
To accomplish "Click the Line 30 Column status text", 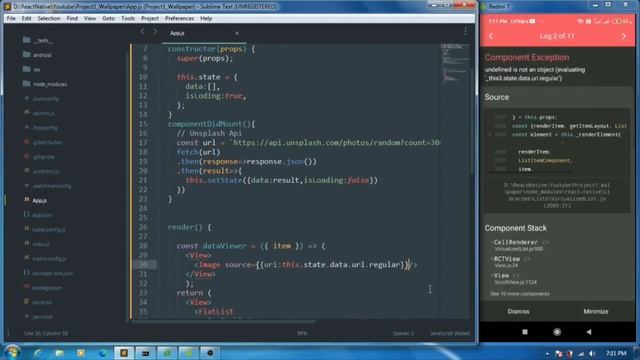I will pyautogui.click(x=46, y=333).
